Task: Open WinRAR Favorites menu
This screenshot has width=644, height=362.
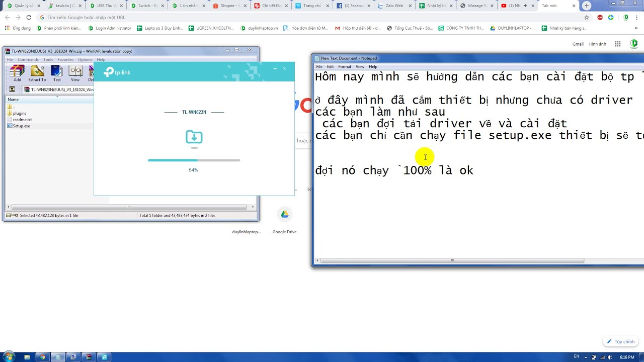Action: [65, 60]
